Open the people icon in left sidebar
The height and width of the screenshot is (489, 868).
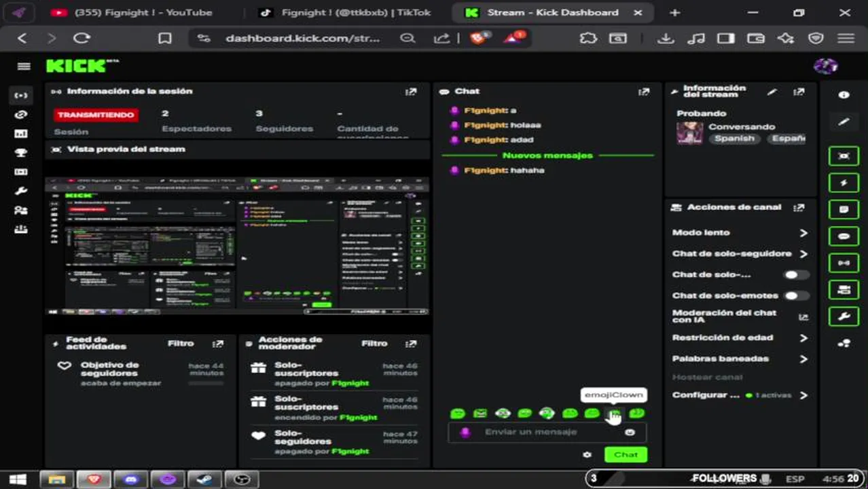[x=21, y=210]
